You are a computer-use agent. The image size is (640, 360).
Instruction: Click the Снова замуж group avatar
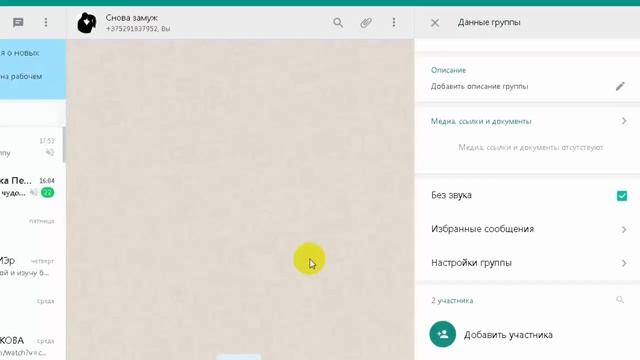[x=87, y=23]
